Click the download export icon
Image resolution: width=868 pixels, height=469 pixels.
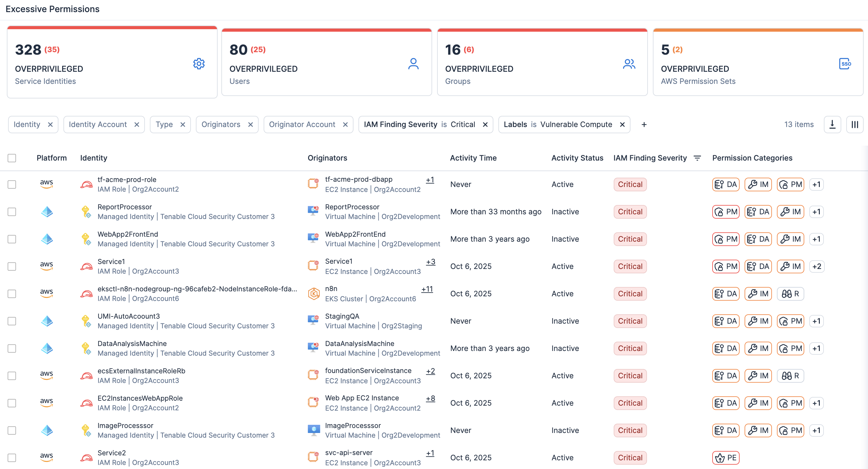click(832, 125)
